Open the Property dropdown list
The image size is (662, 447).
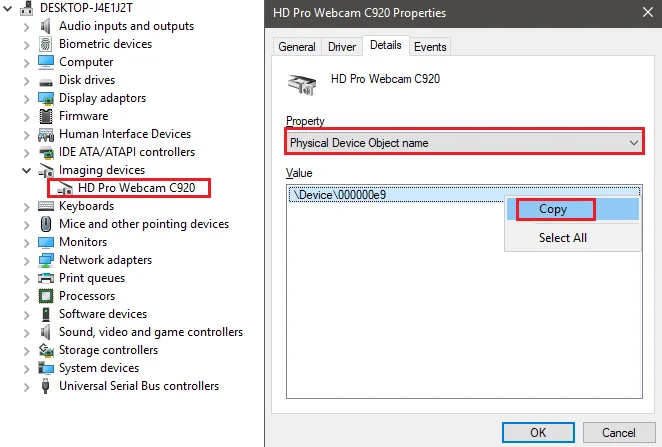[x=634, y=143]
